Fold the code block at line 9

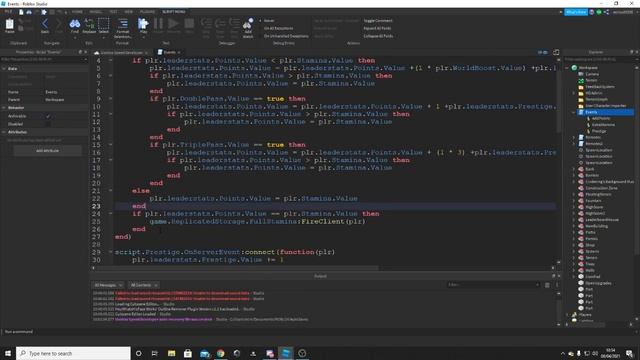tap(110, 98)
